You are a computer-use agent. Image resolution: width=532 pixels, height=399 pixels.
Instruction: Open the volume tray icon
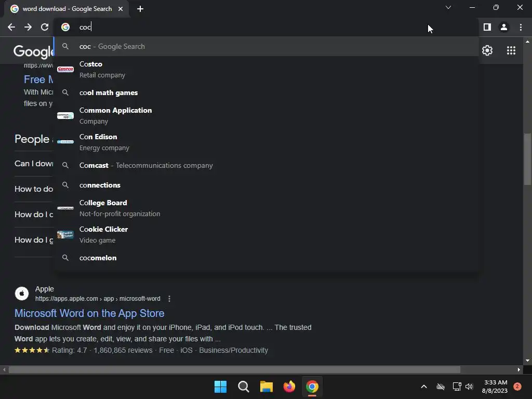tap(469, 387)
